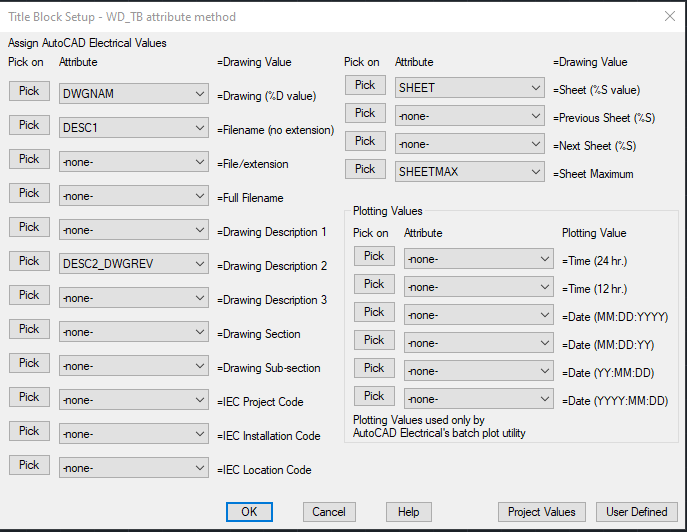
Task: Open attribute dropdown for Date (YY:MM:DD)
Action: tap(479, 371)
